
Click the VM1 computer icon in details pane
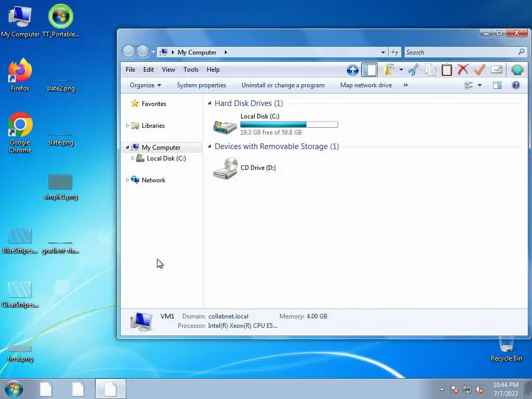tap(141, 321)
